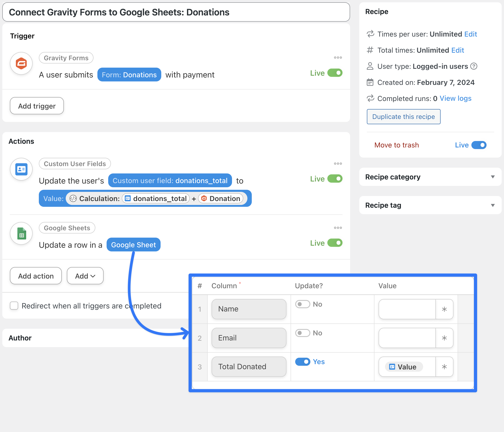Screen dimensions: 504x432
Task: Open the three-dot menu for Custom User Fields action
Action: [x=338, y=164]
